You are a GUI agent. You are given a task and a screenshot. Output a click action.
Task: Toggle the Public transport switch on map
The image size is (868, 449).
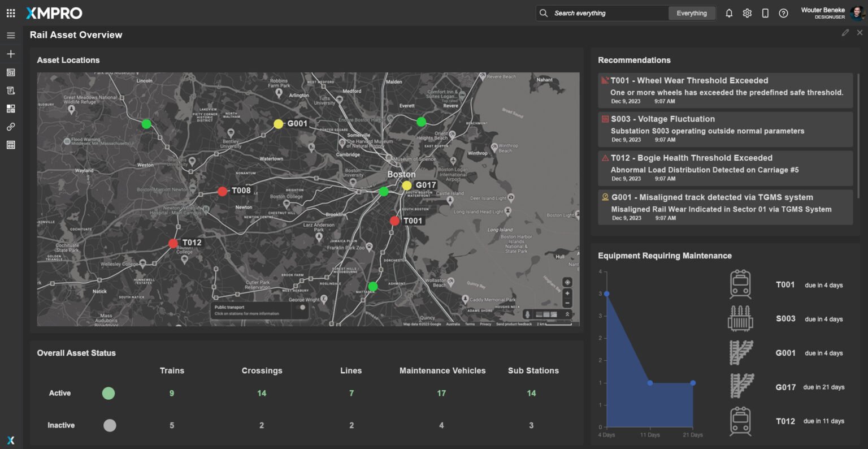tap(301, 308)
